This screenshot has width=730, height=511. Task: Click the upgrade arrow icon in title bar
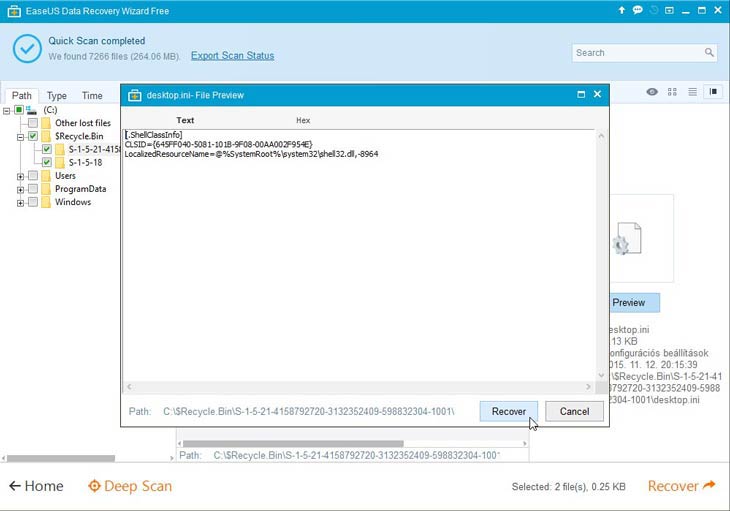click(x=622, y=10)
